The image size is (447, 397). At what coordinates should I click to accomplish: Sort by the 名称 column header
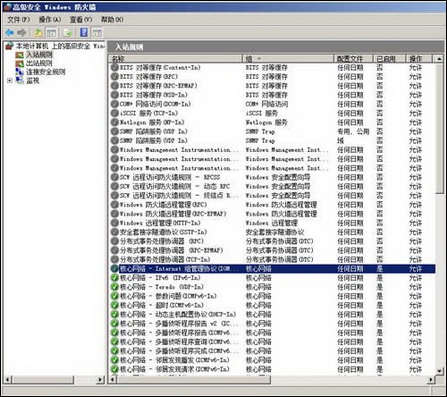pos(175,59)
